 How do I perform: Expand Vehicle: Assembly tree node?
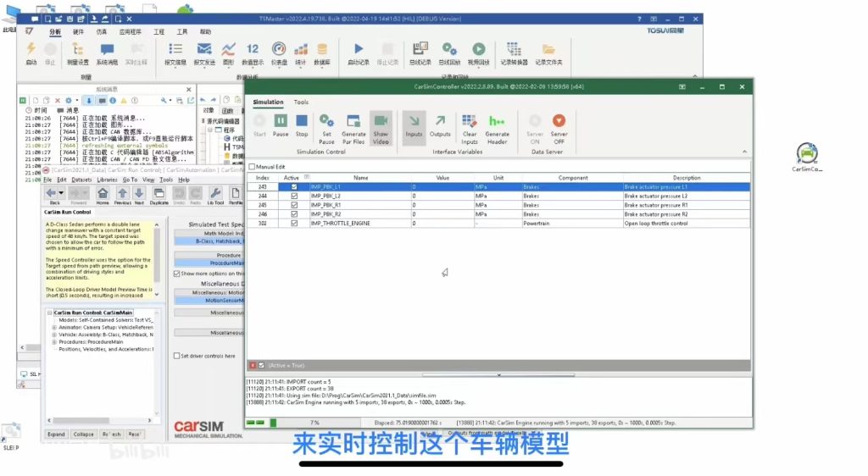pos(54,335)
